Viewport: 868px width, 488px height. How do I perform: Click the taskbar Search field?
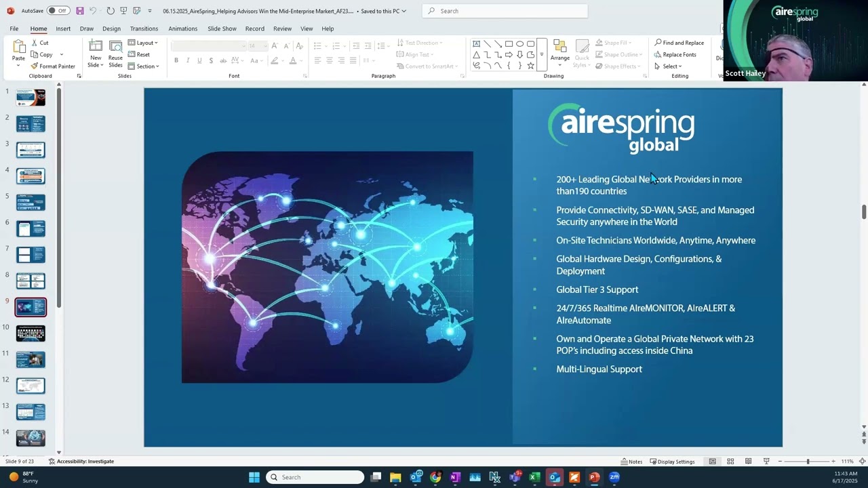tap(315, 477)
